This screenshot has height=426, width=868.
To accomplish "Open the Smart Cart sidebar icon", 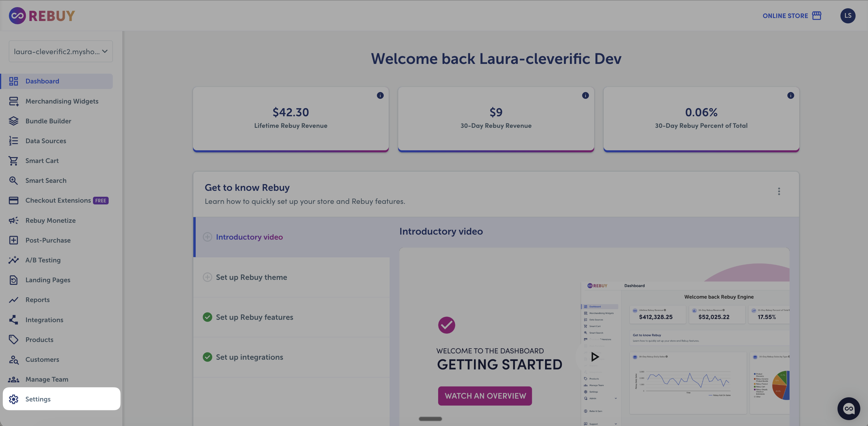I will point(14,161).
